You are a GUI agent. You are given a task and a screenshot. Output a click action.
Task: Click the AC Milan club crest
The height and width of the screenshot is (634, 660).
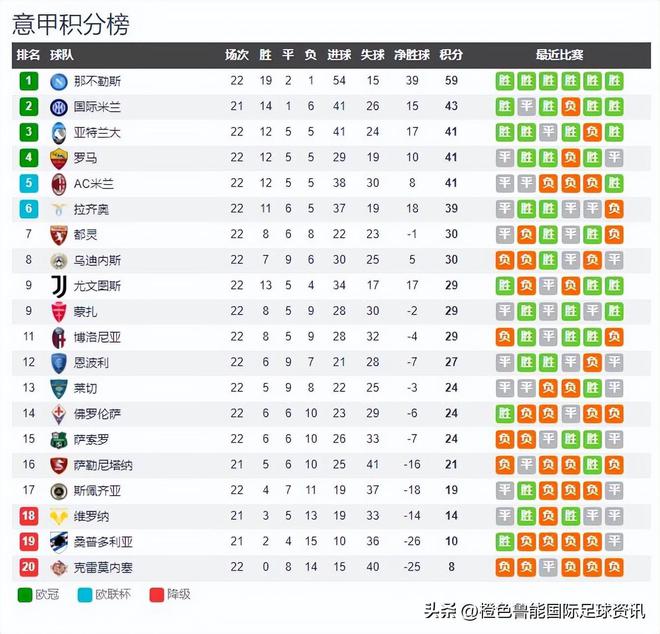pyautogui.click(x=58, y=183)
